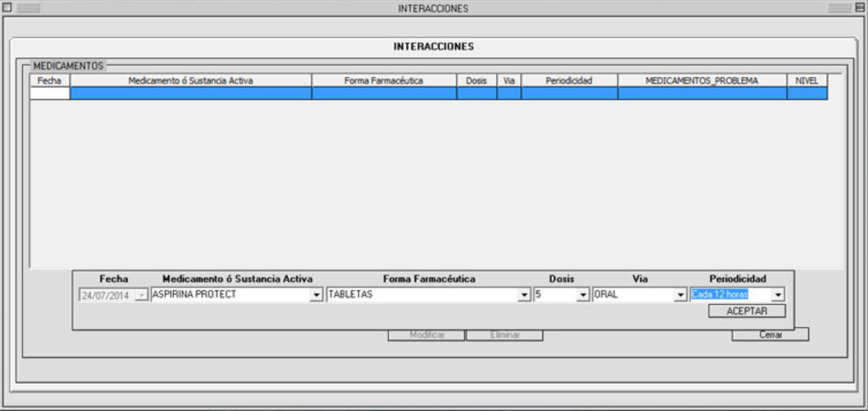This screenshot has height=411, width=868.
Task: Sort by Medicamento ó Sustancia Activa column header
Action: (x=191, y=81)
